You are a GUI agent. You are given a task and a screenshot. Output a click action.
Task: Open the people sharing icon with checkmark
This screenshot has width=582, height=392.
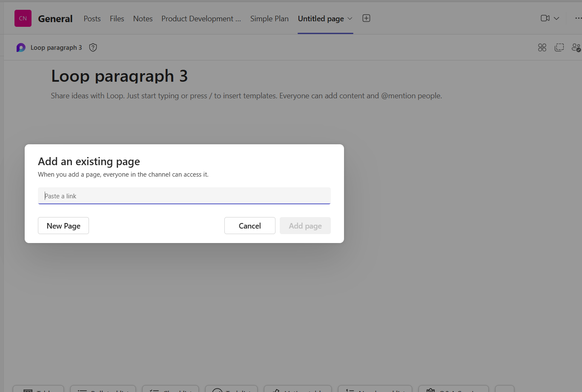576,48
